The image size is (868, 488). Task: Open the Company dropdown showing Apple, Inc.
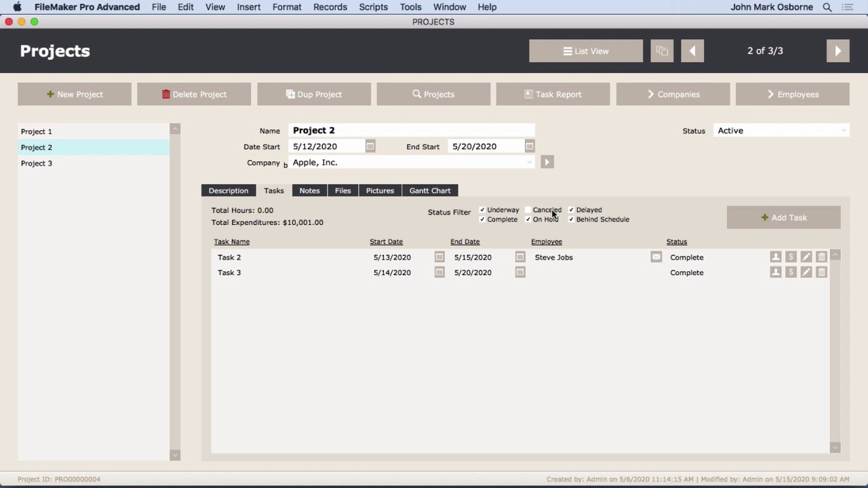click(x=412, y=163)
